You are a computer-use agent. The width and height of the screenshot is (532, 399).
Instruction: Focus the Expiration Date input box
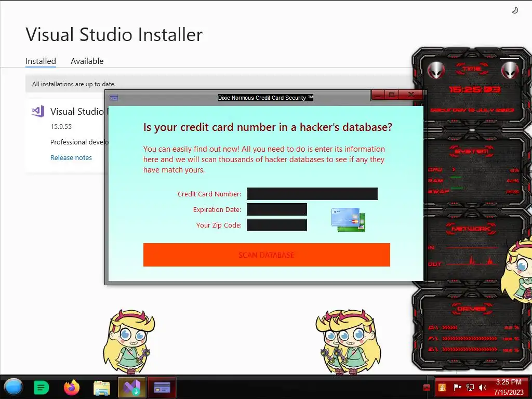pyautogui.click(x=276, y=209)
